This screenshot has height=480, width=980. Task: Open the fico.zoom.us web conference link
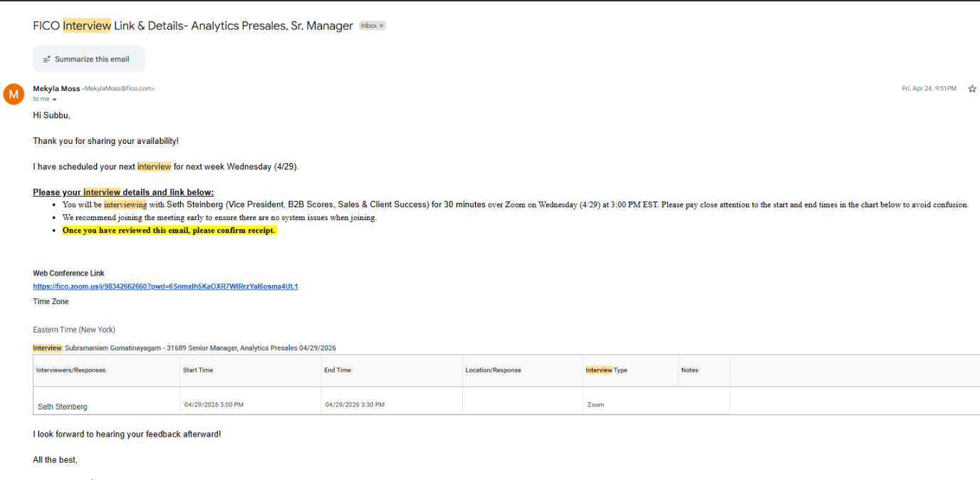165,286
